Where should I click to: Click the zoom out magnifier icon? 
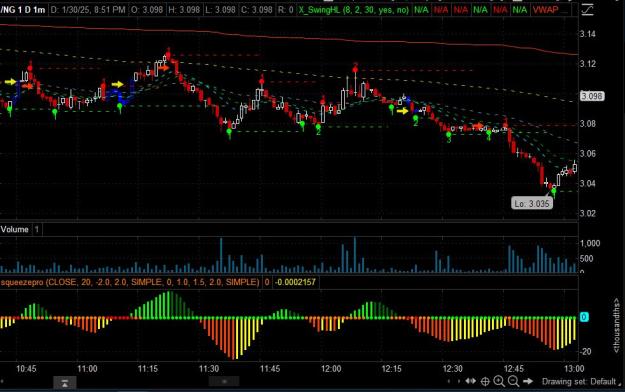click(513, 381)
